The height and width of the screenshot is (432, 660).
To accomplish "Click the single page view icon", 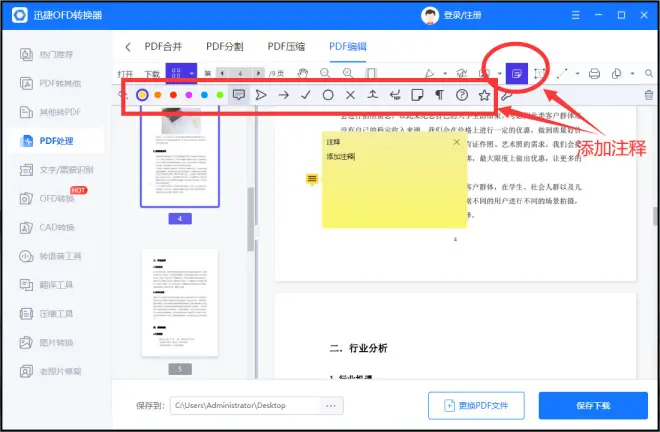I will pos(371,73).
